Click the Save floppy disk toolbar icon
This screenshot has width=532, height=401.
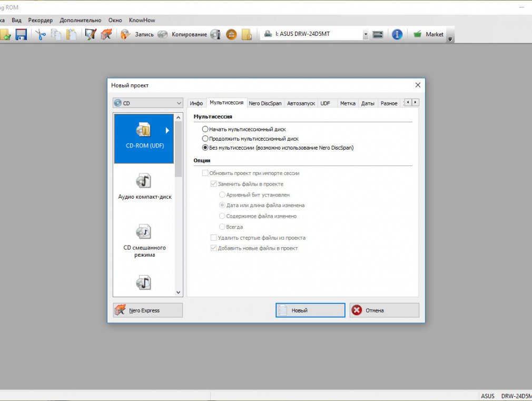(21, 34)
